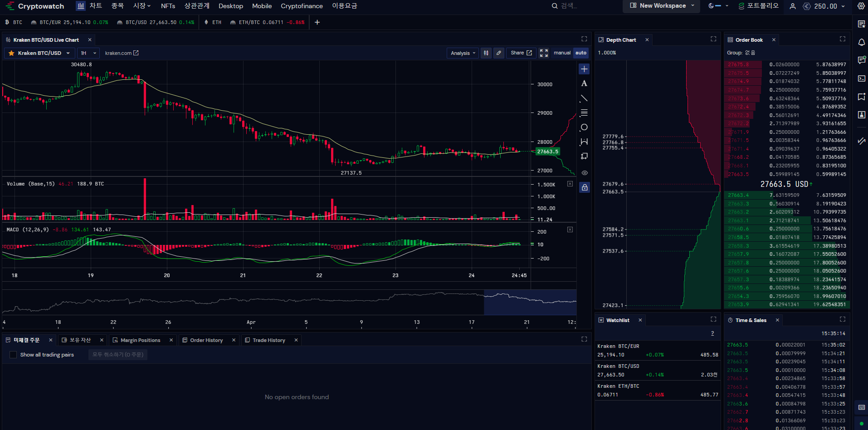This screenshot has width=868, height=430.
Task: Maximize the Order Book panel
Action: [843, 39]
